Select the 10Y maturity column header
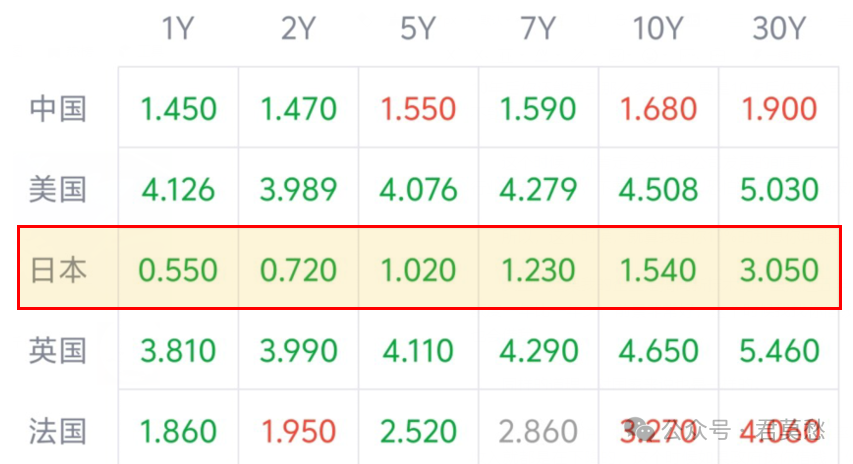This screenshot has height=464, width=853. (658, 29)
